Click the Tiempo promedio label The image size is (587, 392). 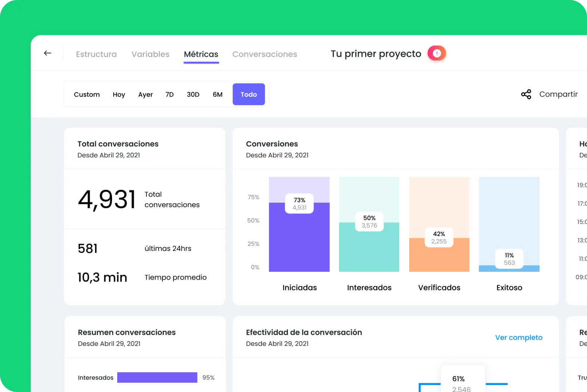(176, 277)
